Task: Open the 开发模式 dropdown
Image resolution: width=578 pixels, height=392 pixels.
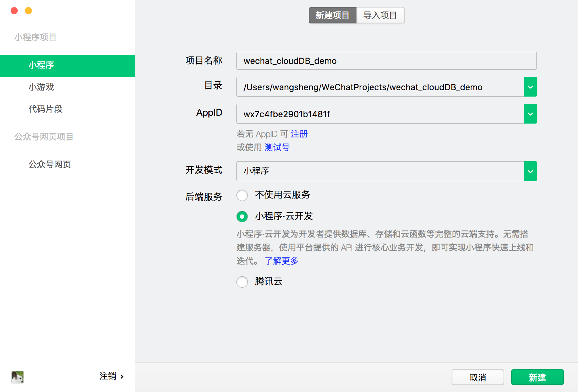Action: point(530,171)
